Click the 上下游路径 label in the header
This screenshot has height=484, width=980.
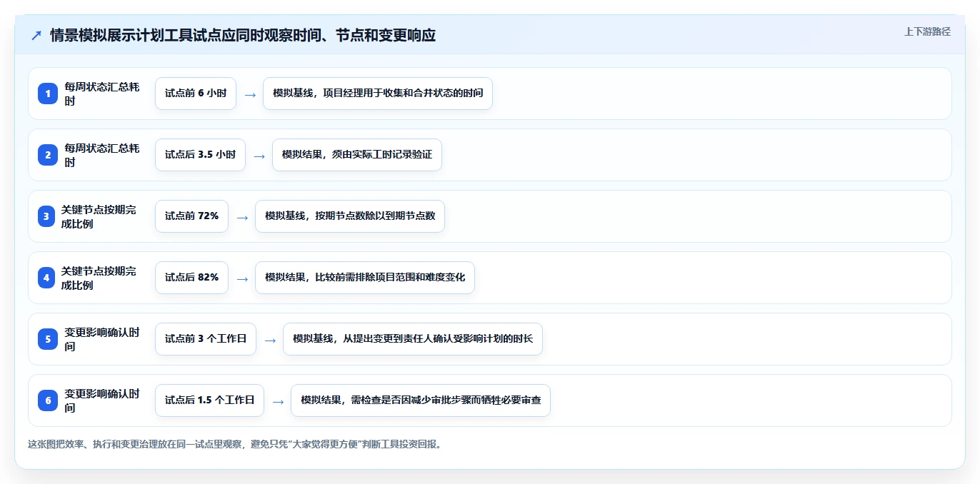pyautogui.click(x=927, y=31)
